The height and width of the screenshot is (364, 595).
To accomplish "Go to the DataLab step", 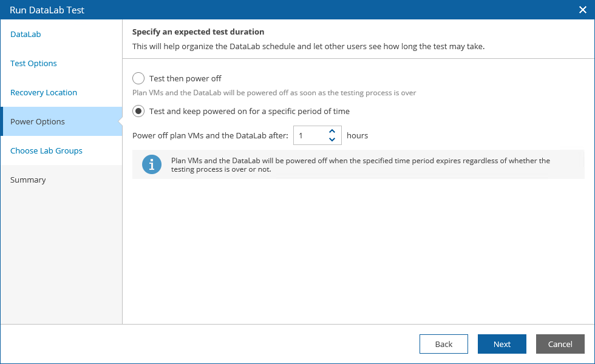I will (25, 34).
